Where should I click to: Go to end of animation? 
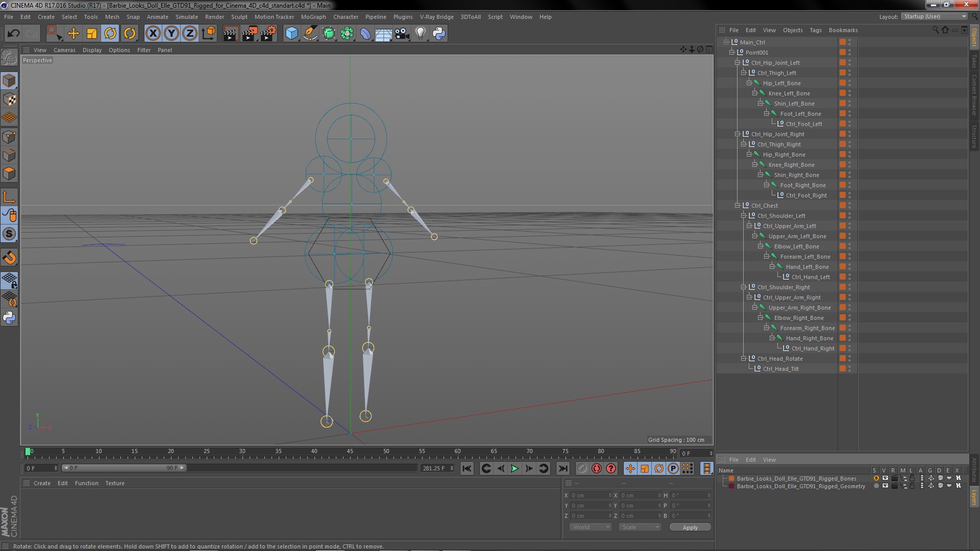[562, 468]
